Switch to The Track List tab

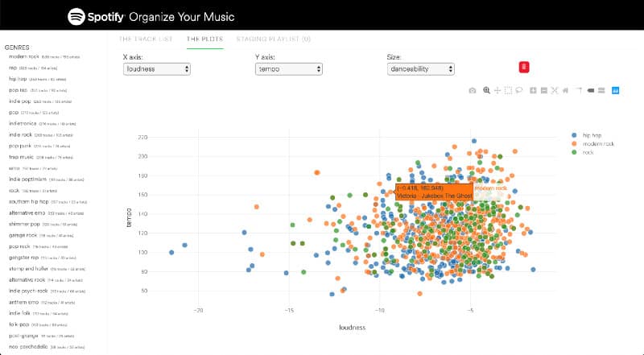pos(145,39)
